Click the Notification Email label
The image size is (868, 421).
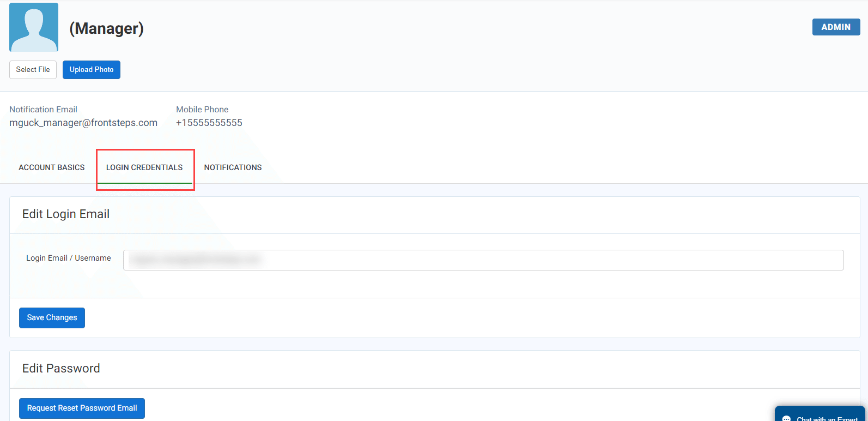click(44, 110)
